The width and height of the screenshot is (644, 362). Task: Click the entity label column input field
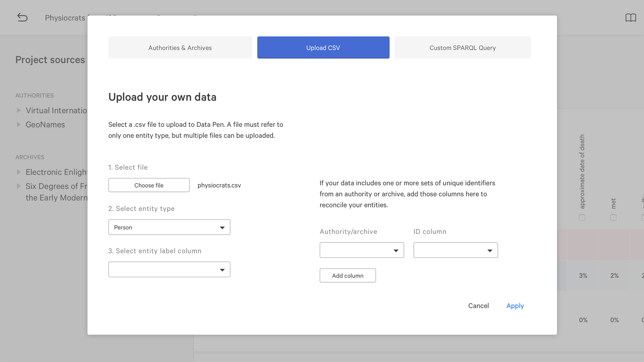pyautogui.click(x=169, y=269)
